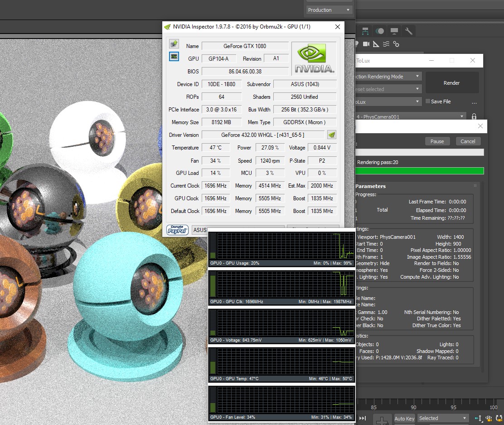Select the Space Warps category icon
504x425 pixels.
[386, 44]
